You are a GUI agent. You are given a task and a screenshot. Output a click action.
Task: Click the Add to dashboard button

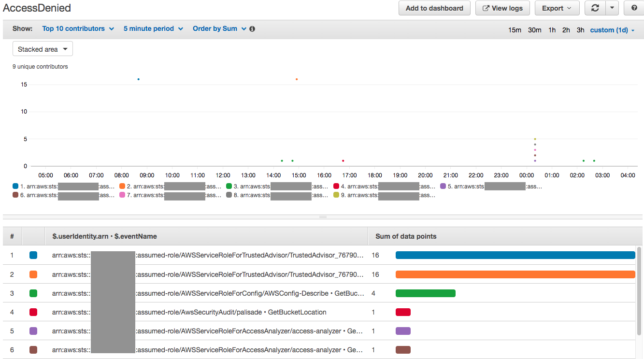tap(434, 8)
